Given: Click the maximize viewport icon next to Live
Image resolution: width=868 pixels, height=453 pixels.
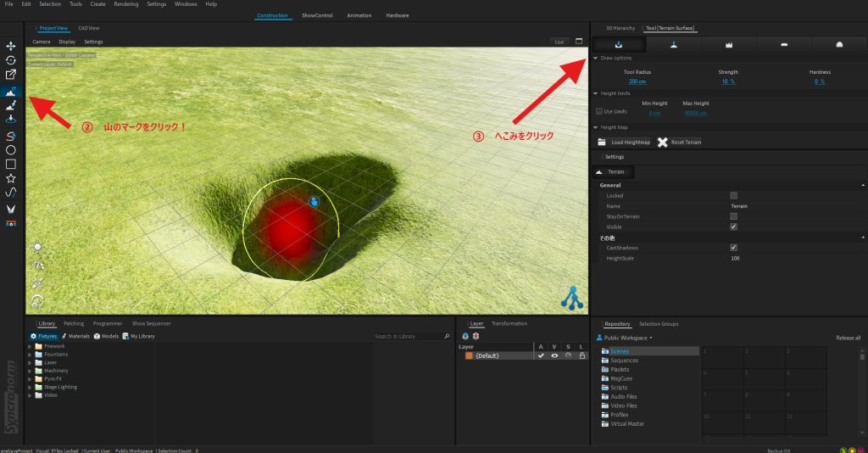Looking at the screenshot, I should 579,41.
